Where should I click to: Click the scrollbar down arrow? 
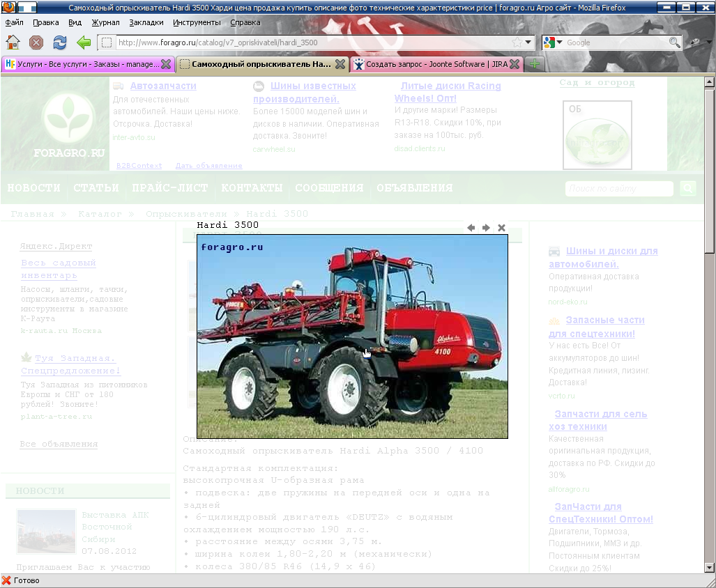coord(709,568)
